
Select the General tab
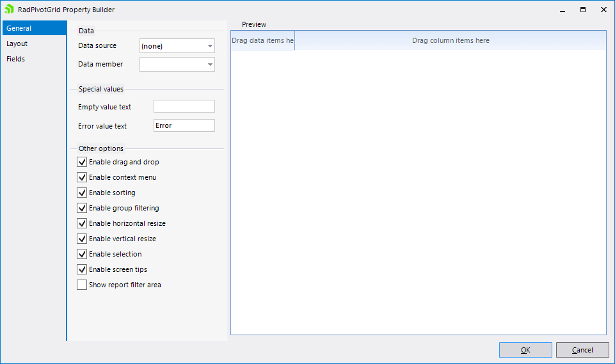[x=34, y=28]
